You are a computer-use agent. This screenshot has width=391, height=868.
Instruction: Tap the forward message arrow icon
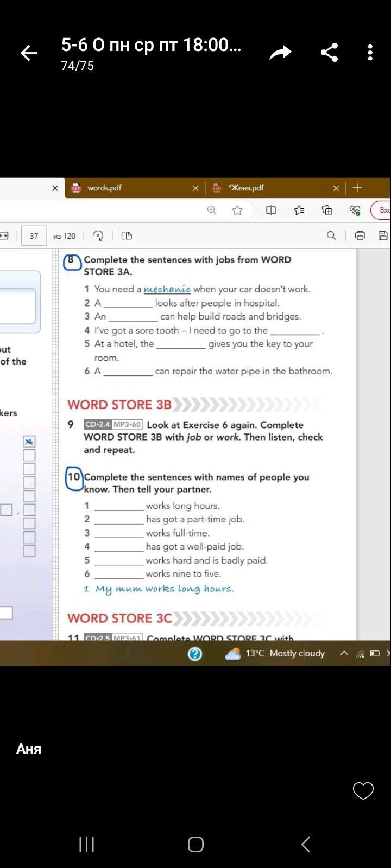[280, 53]
